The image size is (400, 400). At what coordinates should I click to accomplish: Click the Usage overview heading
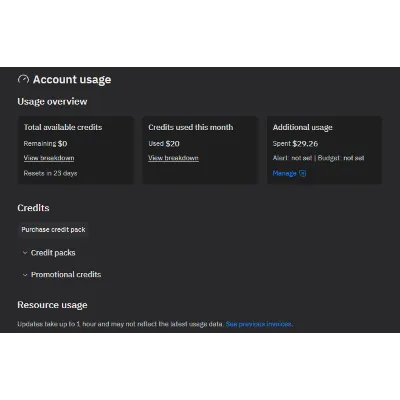(52, 101)
